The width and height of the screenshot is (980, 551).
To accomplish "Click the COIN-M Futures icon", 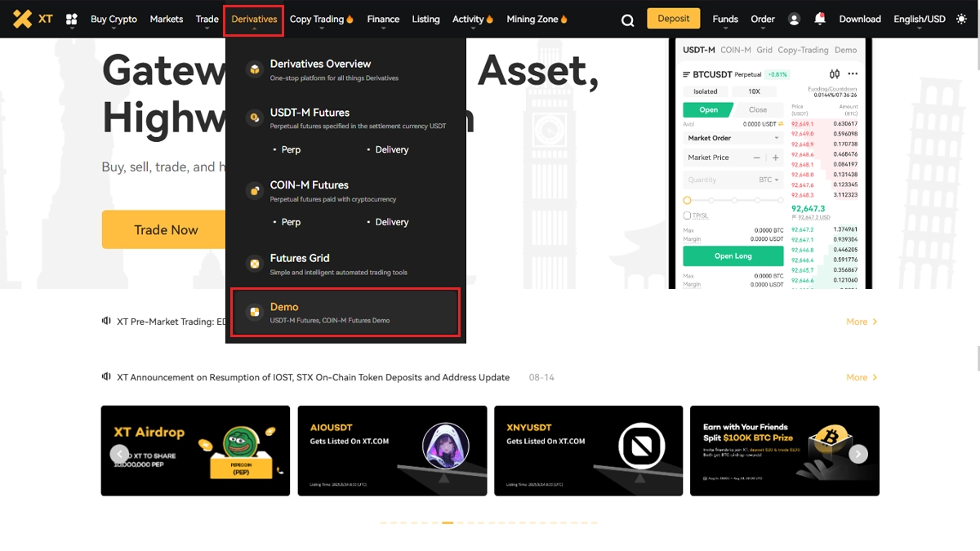I will [x=255, y=190].
